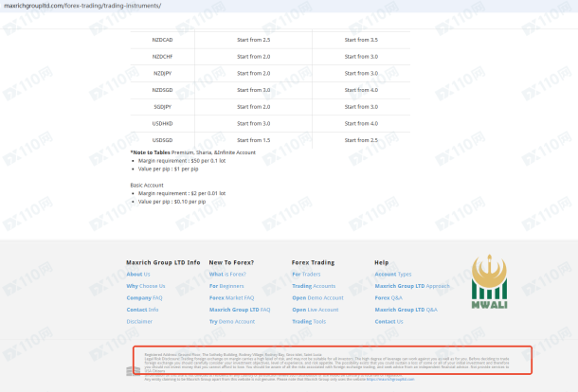Open the Why Choose Us link
This screenshot has width=578, height=392.
coord(146,286)
